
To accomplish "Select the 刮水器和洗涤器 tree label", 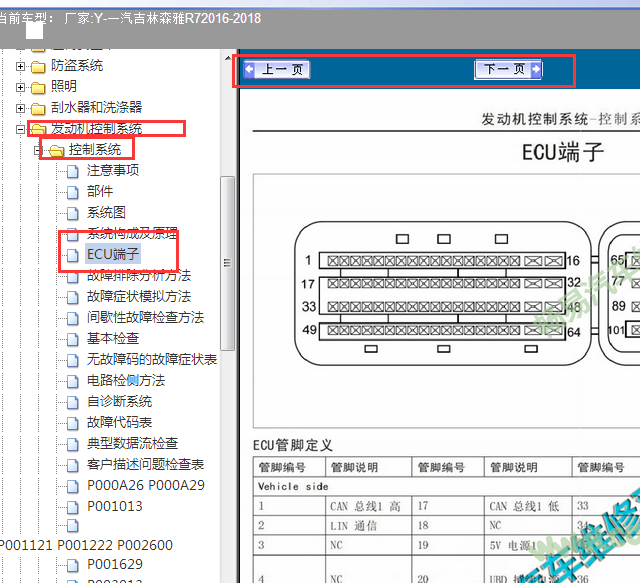I will 96,108.
